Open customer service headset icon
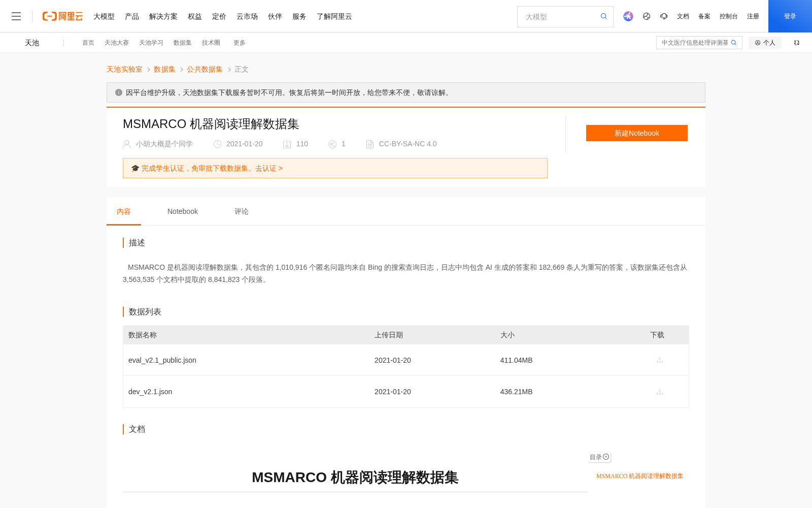 (x=664, y=16)
